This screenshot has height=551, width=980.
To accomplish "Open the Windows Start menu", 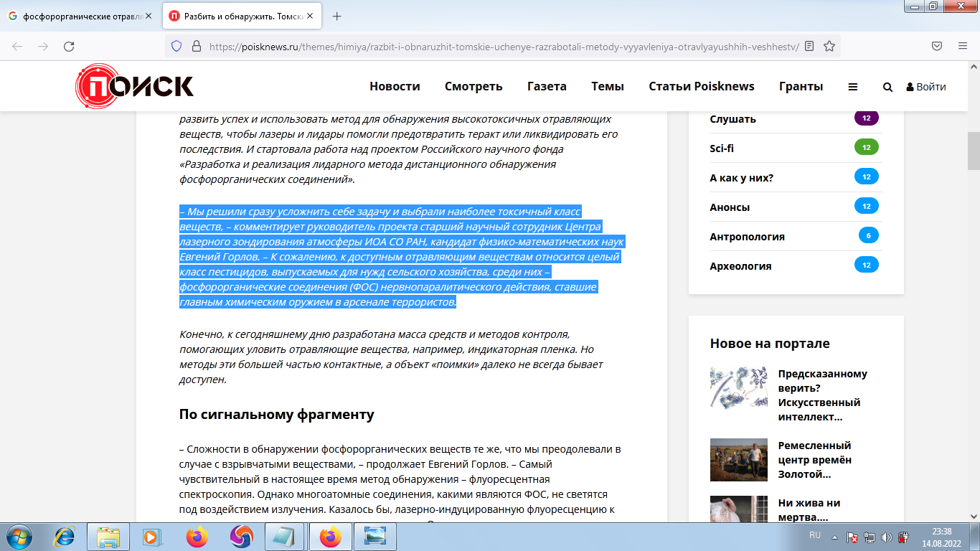I will click(x=18, y=536).
